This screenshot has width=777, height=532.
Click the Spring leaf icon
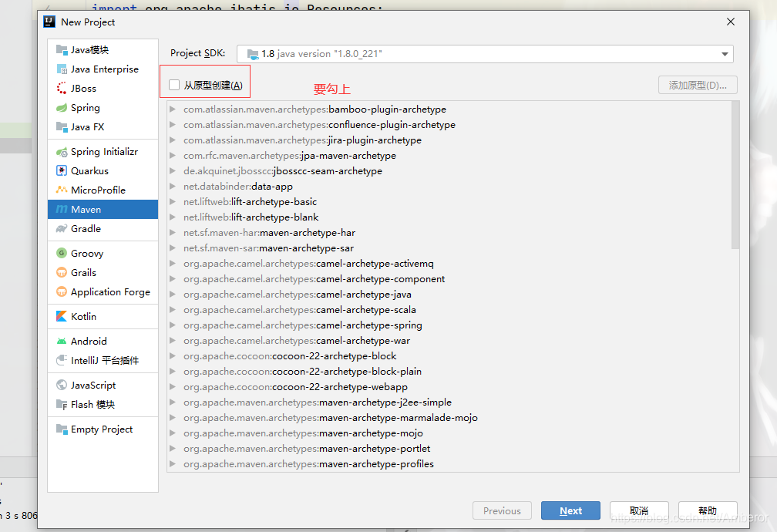[x=62, y=108]
